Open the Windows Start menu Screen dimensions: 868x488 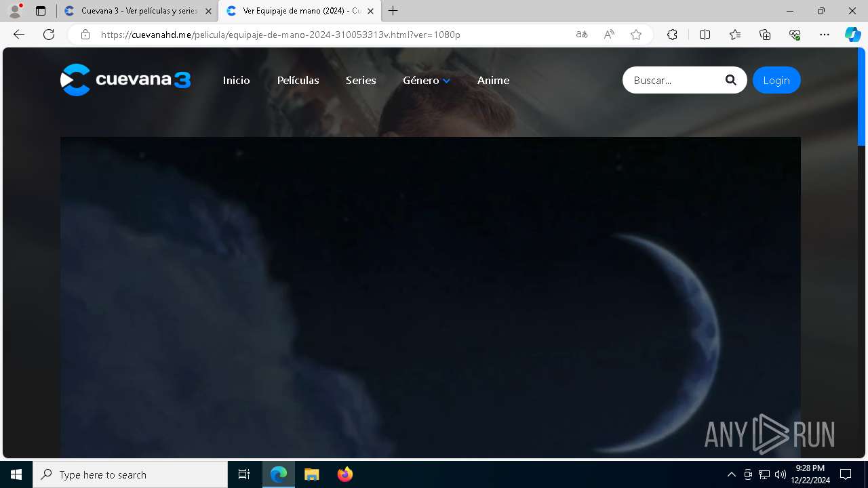[16, 474]
